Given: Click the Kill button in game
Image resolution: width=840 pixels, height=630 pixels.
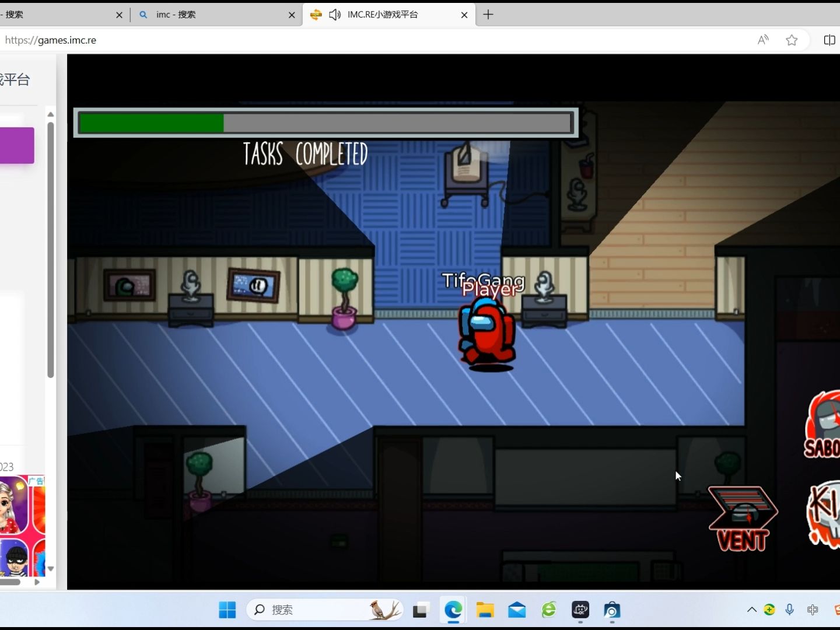Looking at the screenshot, I should pos(824,514).
